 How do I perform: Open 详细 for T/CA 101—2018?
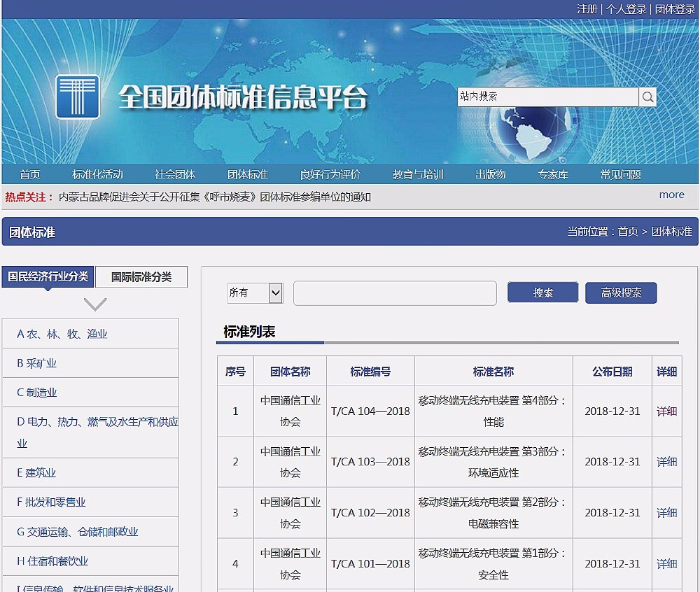pyautogui.click(x=666, y=563)
